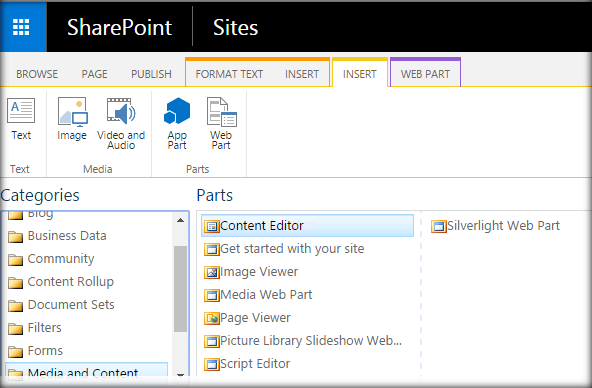Choose Picture Library Slideshow Web Part
The image size is (592, 388).
click(311, 341)
